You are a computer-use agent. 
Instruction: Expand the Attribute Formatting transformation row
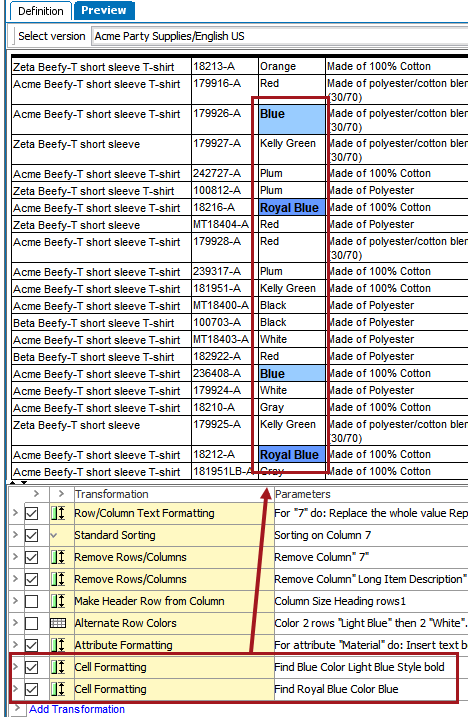coord(15,644)
